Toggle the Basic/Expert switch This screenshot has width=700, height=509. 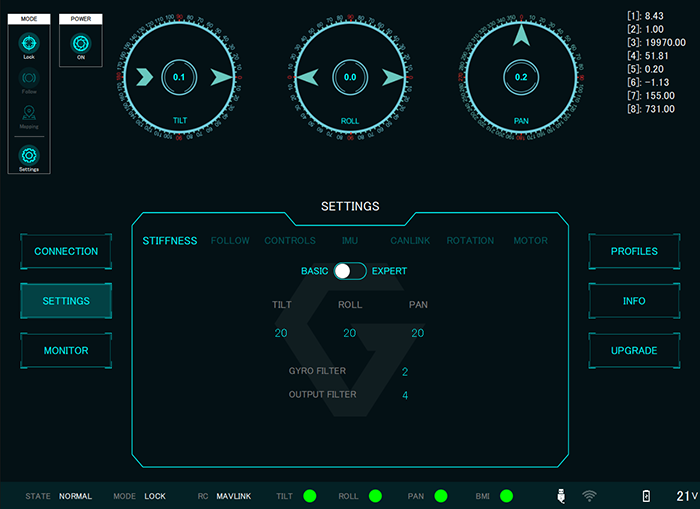pyautogui.click(x=350, y=271)
